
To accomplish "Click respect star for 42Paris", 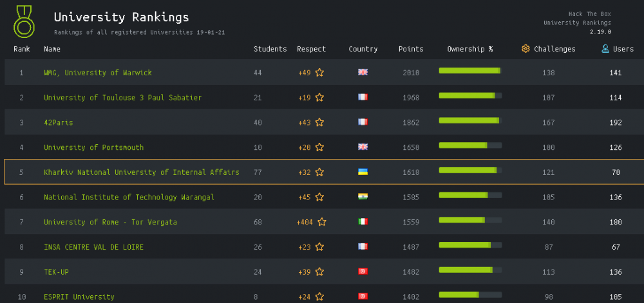I will tap(319, 122).
